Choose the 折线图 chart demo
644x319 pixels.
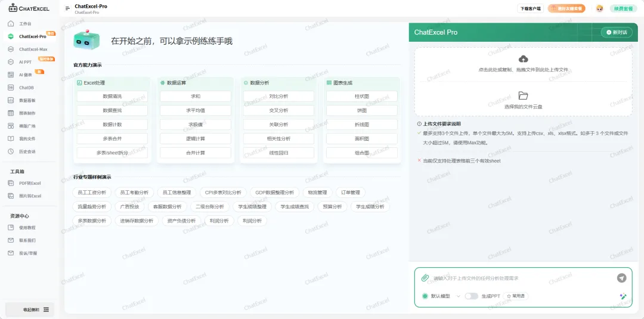(362, 125)
